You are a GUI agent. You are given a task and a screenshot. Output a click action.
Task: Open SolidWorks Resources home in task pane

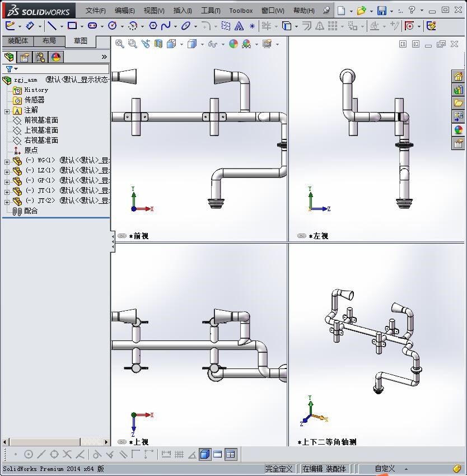458,76
